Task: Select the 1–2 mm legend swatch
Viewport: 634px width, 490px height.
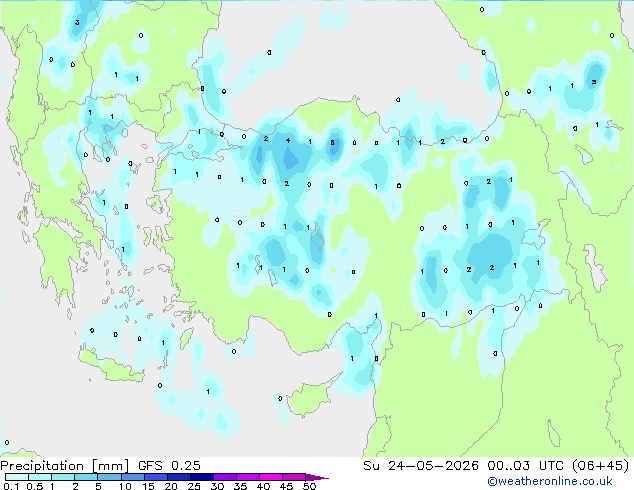Action: 63,477
